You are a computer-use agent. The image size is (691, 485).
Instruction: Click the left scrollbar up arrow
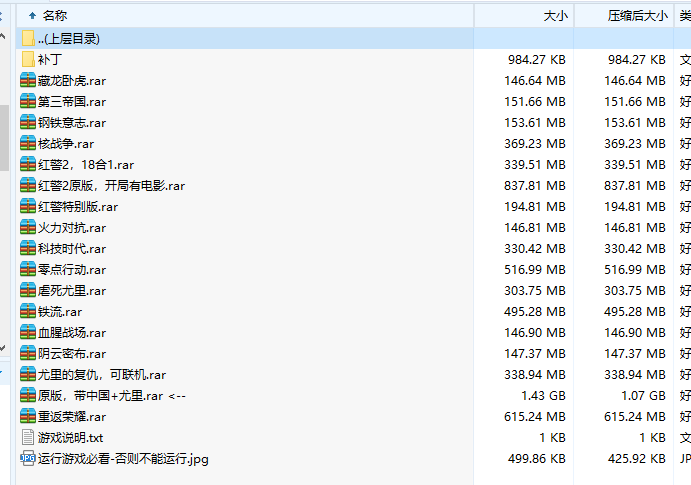[3, 37]
